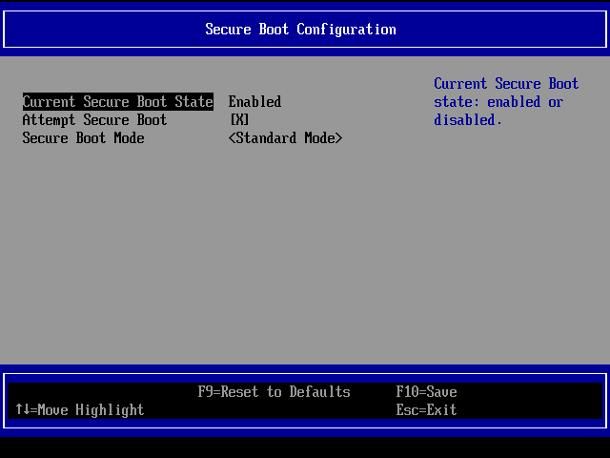610x458 pixels.
Task: Click the Secure Boot Configuration title
Action: click(x=301, y=29)
